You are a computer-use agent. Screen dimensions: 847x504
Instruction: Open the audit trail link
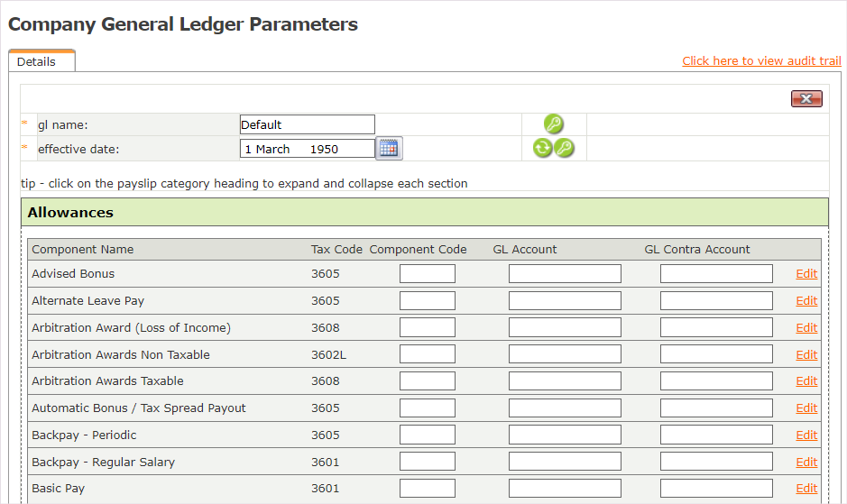coord(761,60)
